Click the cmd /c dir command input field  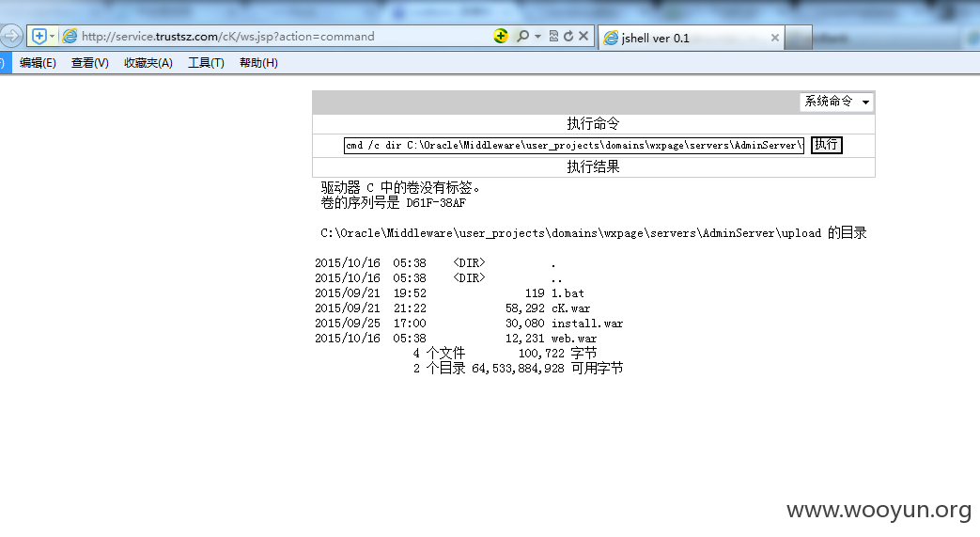(574, 145)
